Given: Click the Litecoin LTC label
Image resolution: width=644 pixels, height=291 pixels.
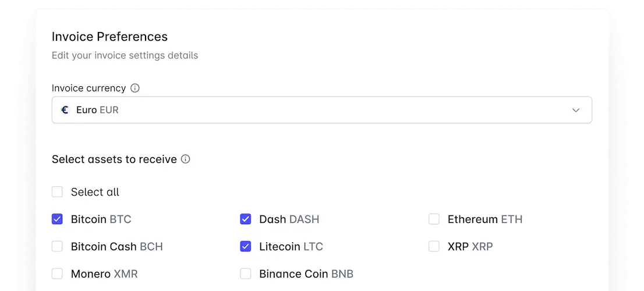Looking at the screenshot, I should point(291,247).
